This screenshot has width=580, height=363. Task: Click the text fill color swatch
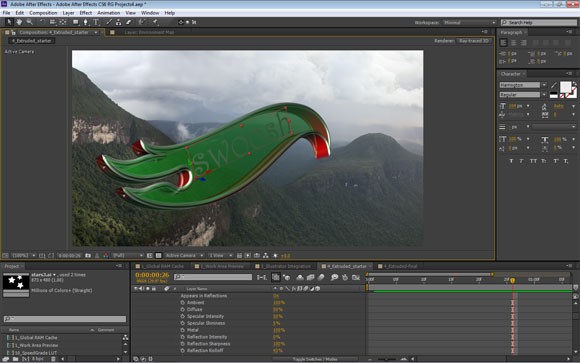point(566,87)
